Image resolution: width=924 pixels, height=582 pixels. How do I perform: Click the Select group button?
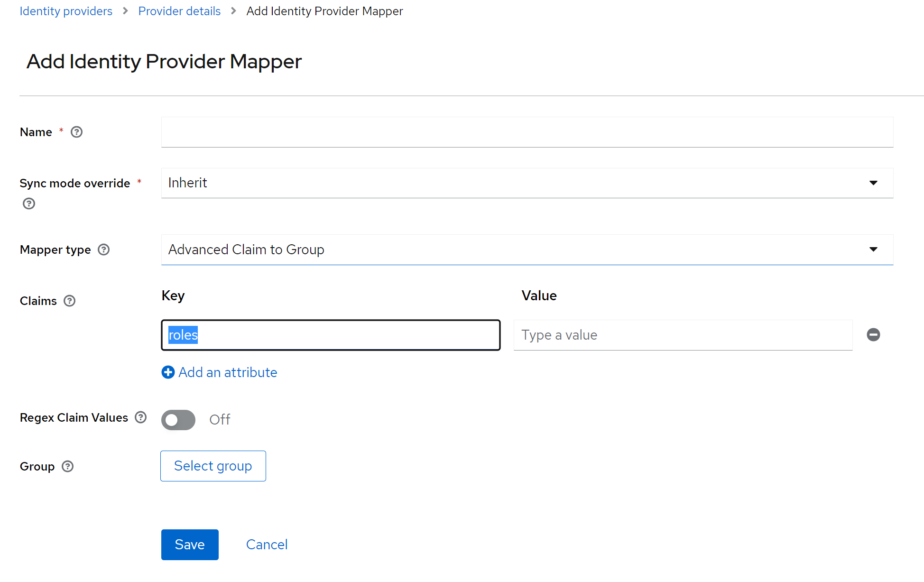[x=213, y=466]
